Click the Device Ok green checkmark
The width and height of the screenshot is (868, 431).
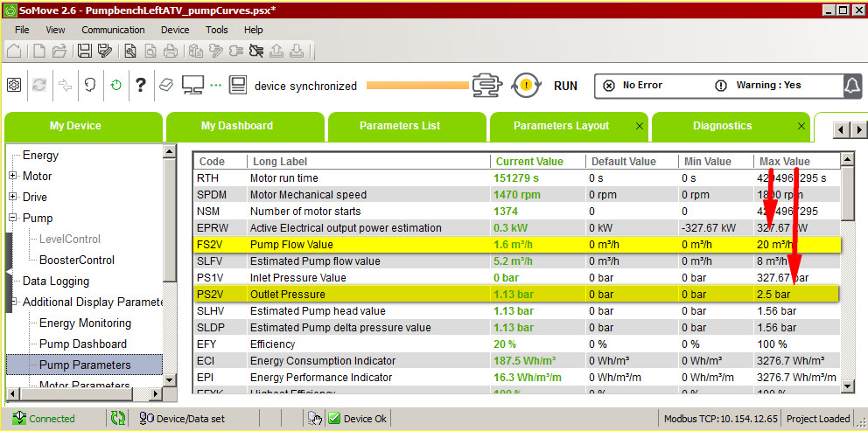click(x=333, y=418)
